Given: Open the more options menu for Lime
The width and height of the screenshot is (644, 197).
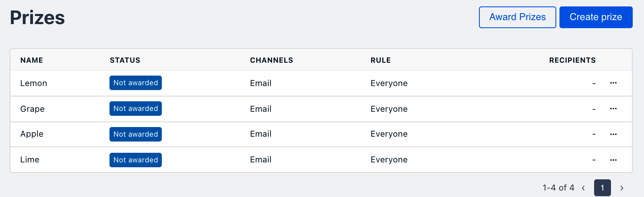Looking at the screenshot, I should pos(613,160).
